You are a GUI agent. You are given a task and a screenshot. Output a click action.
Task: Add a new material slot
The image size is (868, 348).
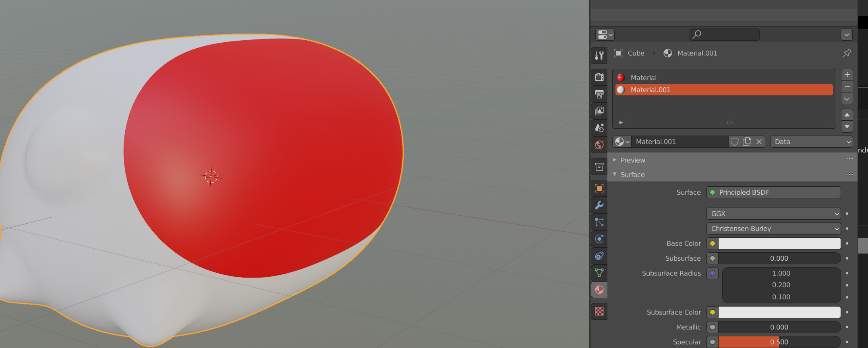click(x=847, y=75)
